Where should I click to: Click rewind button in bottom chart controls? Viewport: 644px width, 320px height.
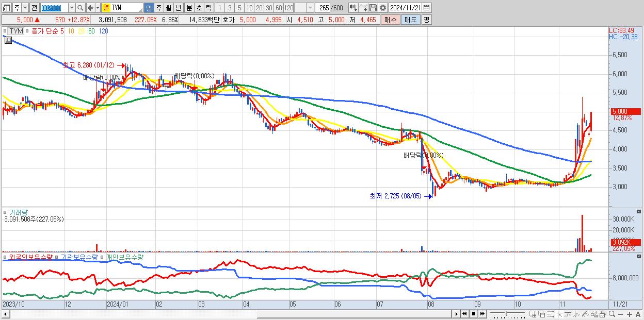click(465, 314)
